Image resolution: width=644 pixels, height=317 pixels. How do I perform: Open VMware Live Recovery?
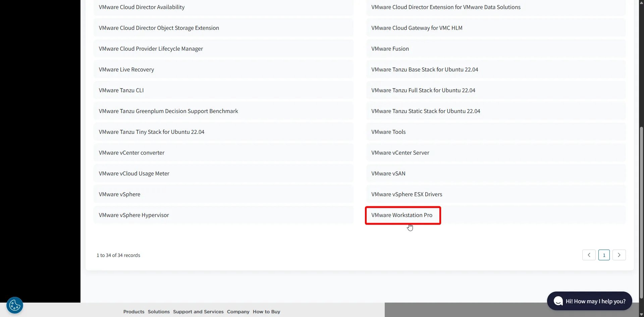(223, 69)
